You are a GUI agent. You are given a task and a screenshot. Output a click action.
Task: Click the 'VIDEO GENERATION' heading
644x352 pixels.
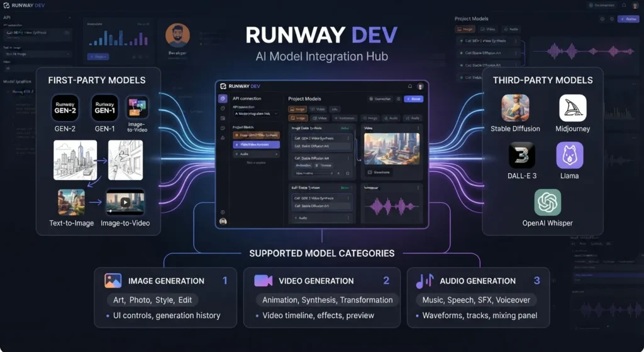click(316, 281)
